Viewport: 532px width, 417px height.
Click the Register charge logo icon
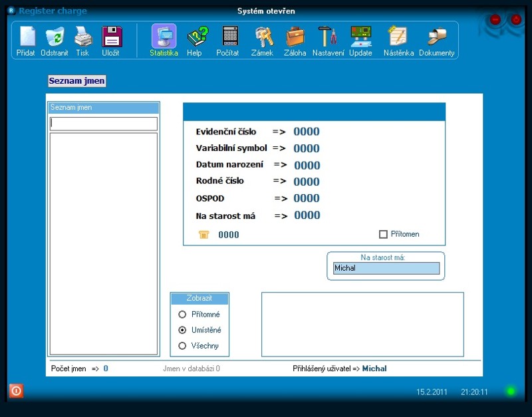click(11, 11)
